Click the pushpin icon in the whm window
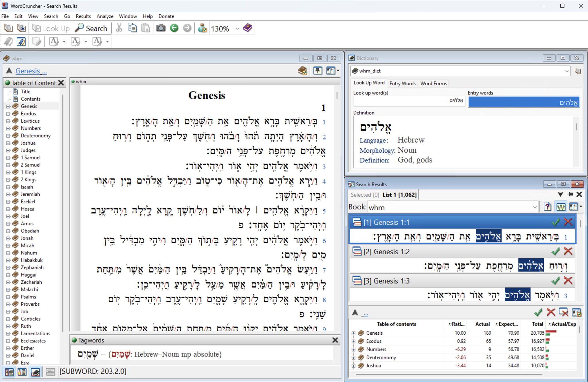Screen dimensions: 588x382 click(318, 71)
